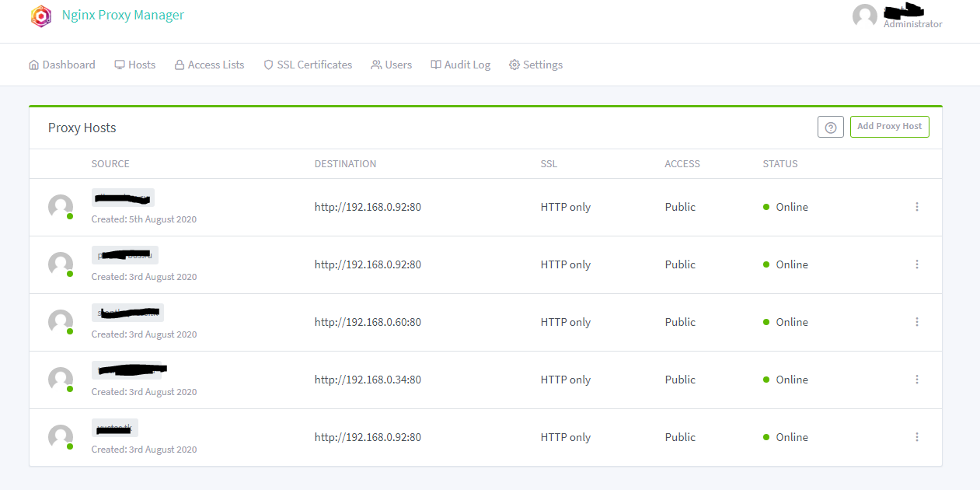This screenshot has width=980, height=490.
Task: Click the avatar of the 192.168.0.34:80 host row
Action: coord(61,380)
